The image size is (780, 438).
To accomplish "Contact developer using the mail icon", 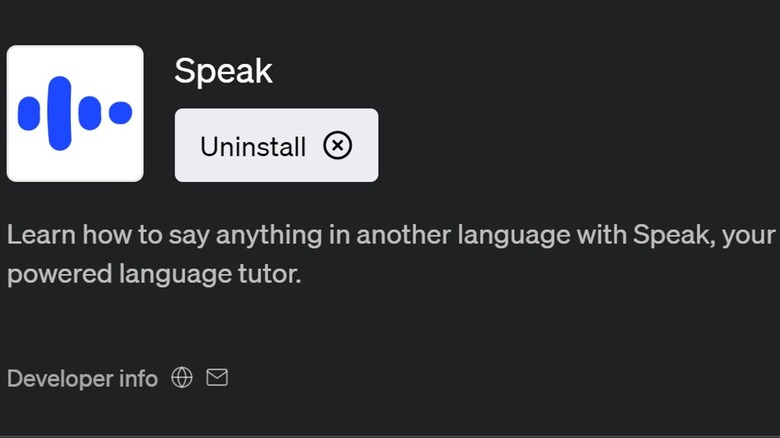I will pyautogui.click(x=217, y=378).
